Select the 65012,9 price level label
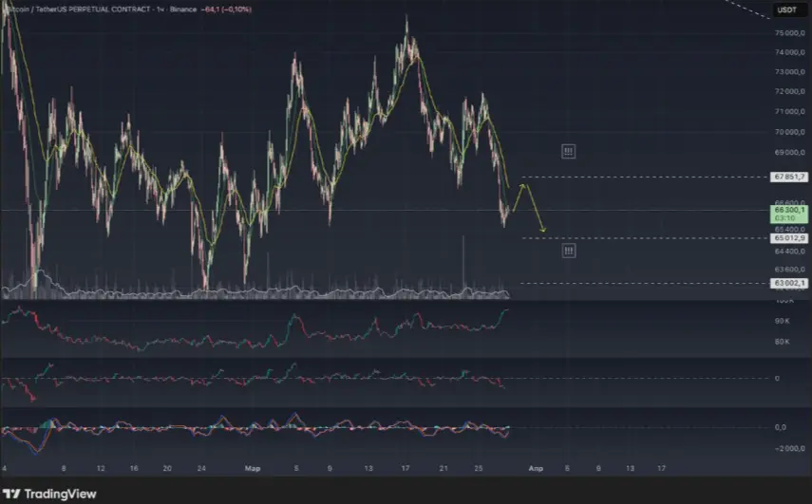Image resolution: width=812 pixels, height=504 pixels. [788, 238]
